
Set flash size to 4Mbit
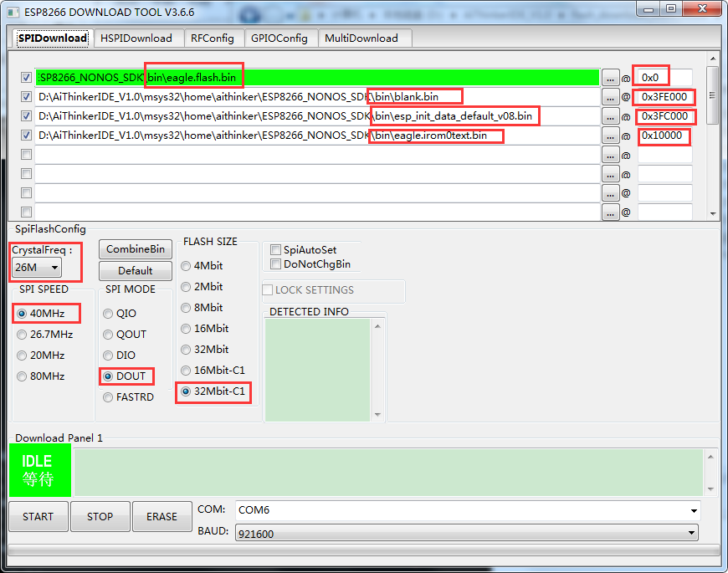tap(186, 266)
